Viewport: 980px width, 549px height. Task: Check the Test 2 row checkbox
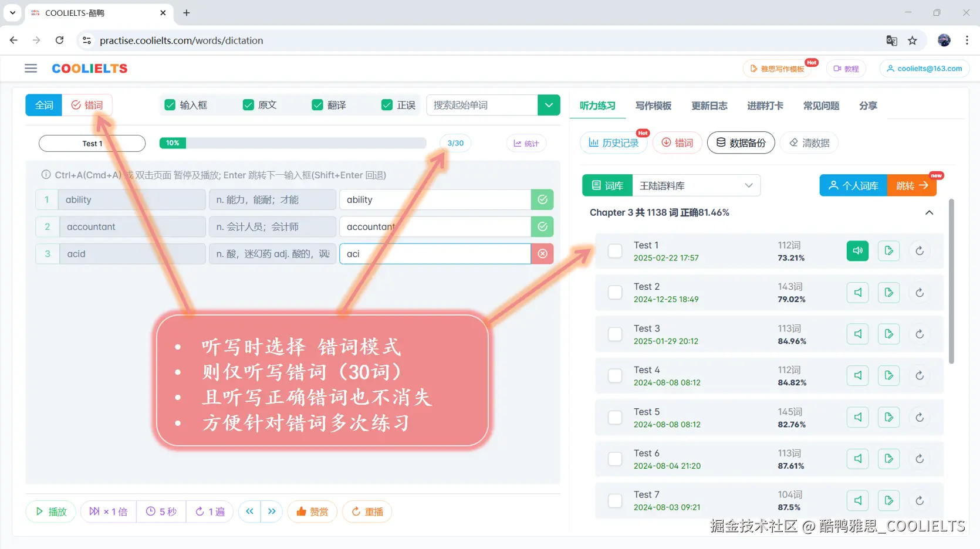point(615,292)
